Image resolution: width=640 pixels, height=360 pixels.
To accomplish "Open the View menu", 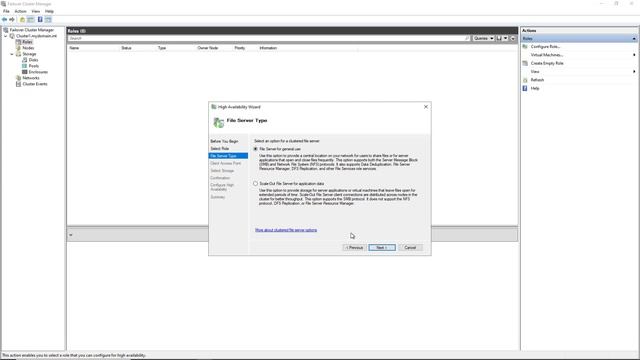I will click(36, 11).
